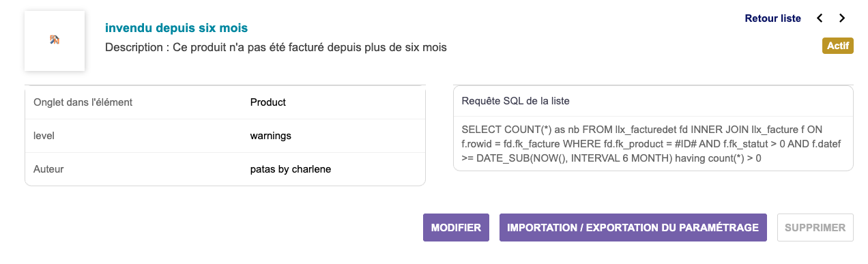The width and height of the screenshot is (868, 264).
Task: Click the Supprimer button
Action: pyautogui.click(x=815, y=228)
